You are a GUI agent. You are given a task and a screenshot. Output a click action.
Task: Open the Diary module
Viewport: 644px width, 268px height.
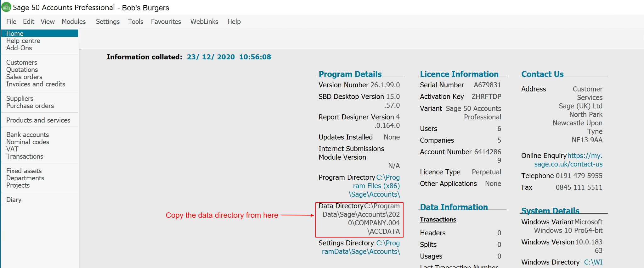tap(14, 200)
